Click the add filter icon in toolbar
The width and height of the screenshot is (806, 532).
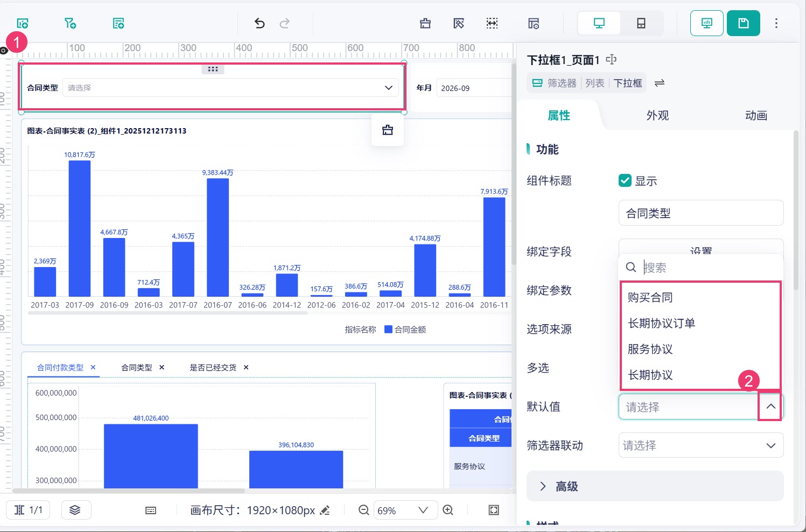click(x=70, y=23)
